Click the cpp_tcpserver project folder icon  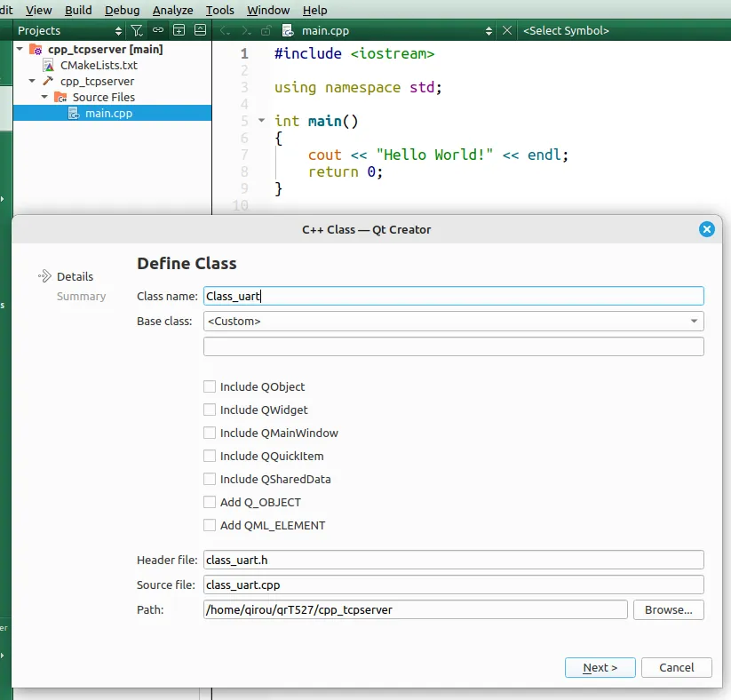[x=36, y=50]
